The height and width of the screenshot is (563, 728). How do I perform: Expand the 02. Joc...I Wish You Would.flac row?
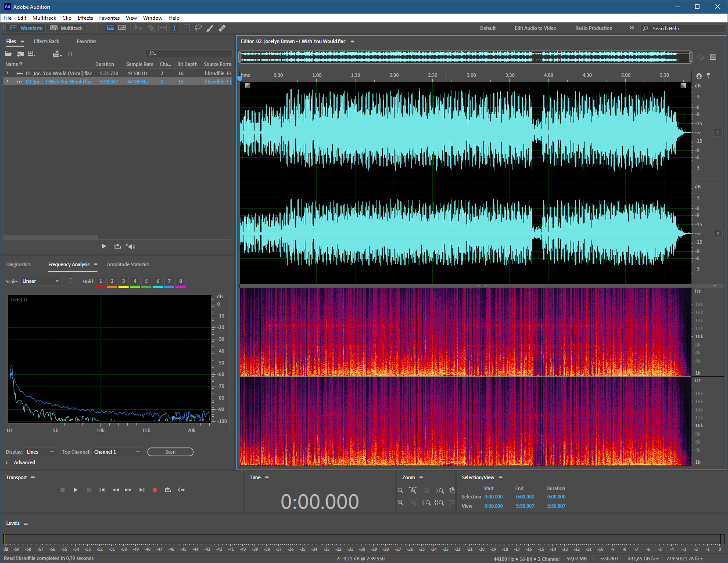7,81
